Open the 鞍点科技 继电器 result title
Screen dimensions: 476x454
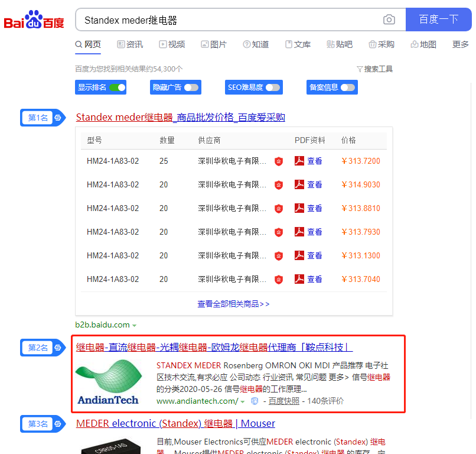click(214, 347)
